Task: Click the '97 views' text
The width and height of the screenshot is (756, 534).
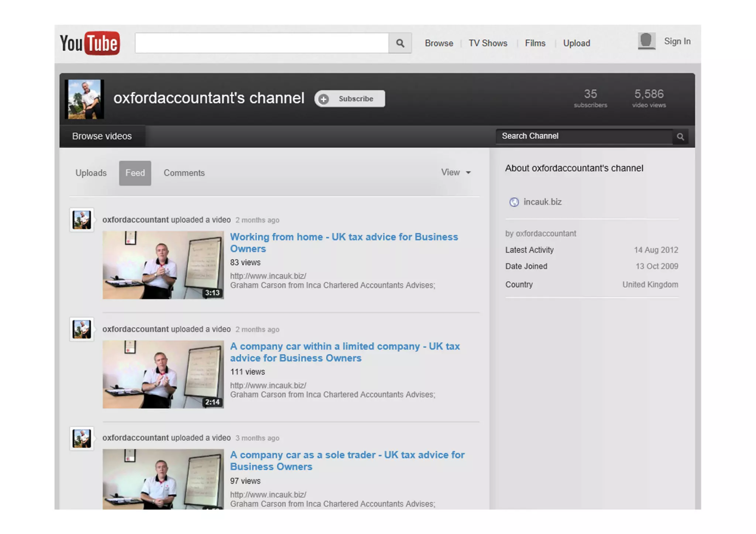Action: pos(245,481)
